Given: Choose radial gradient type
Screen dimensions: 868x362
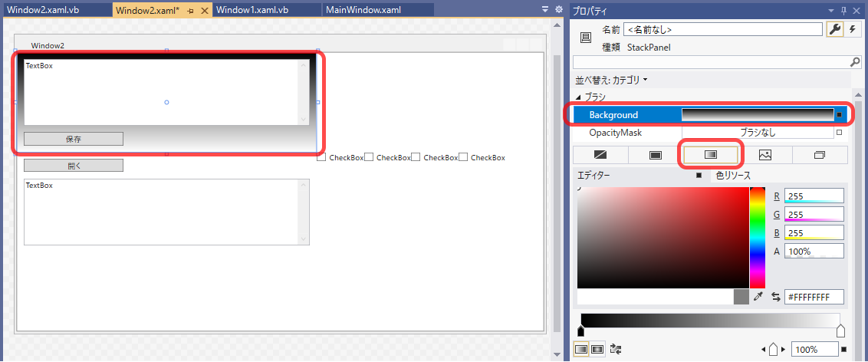Looking at the screenshot, I should coord(597,349).
